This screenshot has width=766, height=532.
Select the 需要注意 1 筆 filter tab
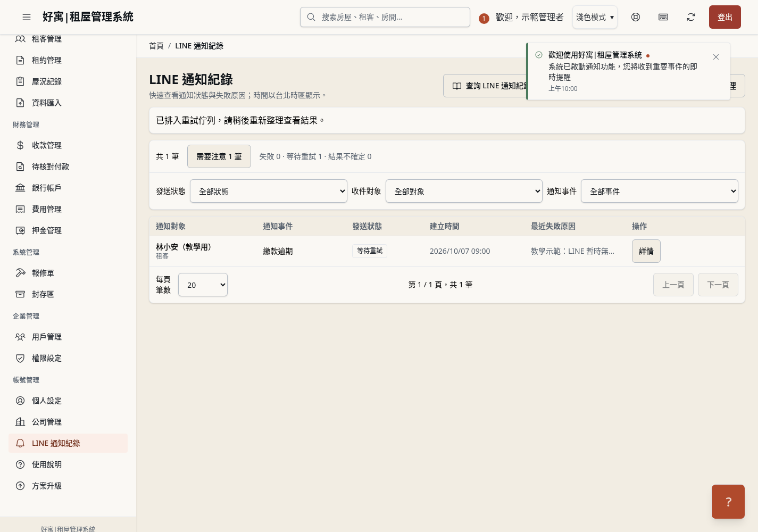[x=219, y=156]
